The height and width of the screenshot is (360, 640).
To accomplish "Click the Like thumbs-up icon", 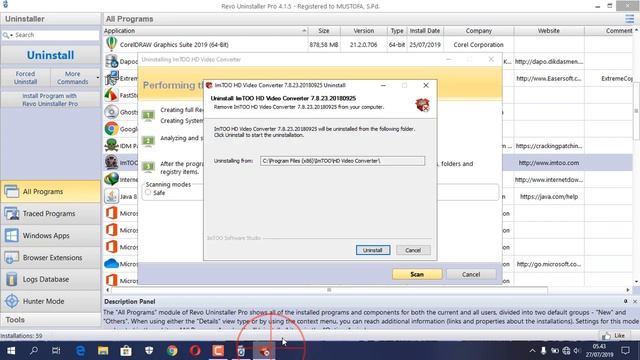I will [x=606, y=336].
